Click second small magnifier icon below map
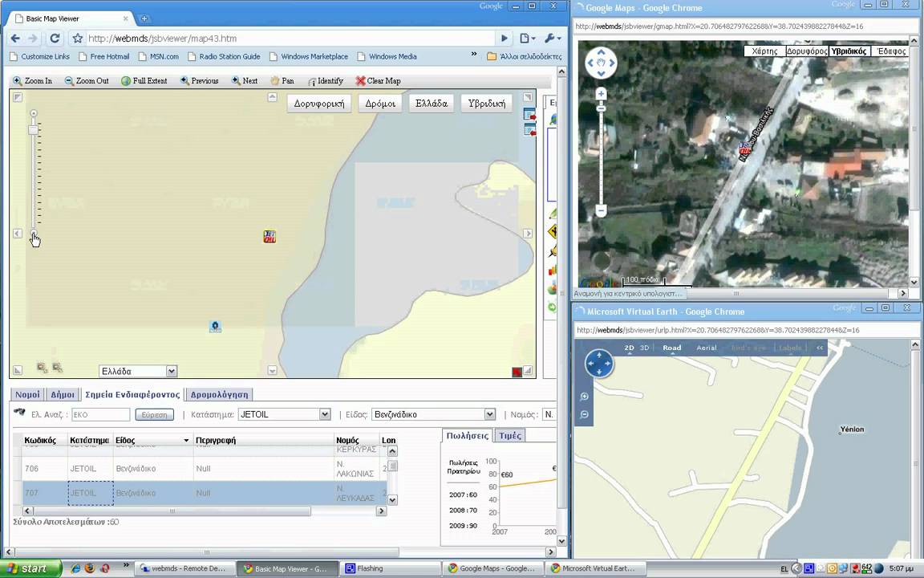The height and width of the screenshot is (578, 924). (x=57, y=368)
